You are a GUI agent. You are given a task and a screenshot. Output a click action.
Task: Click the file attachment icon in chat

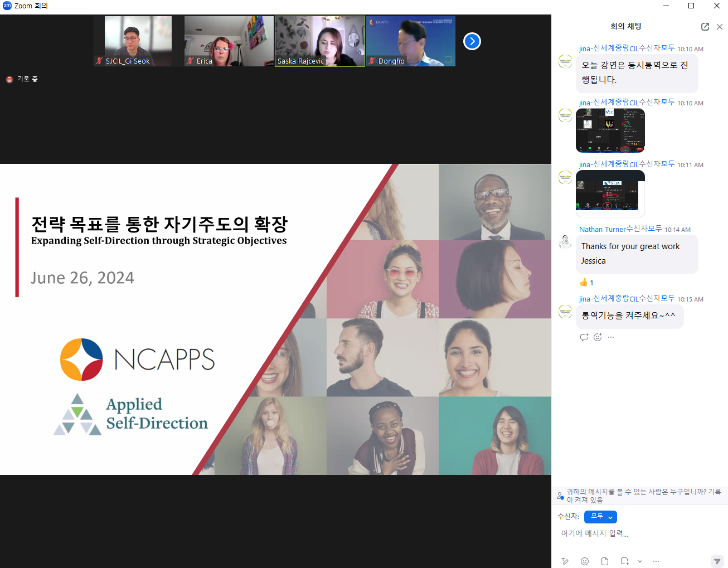pos(605,561)
